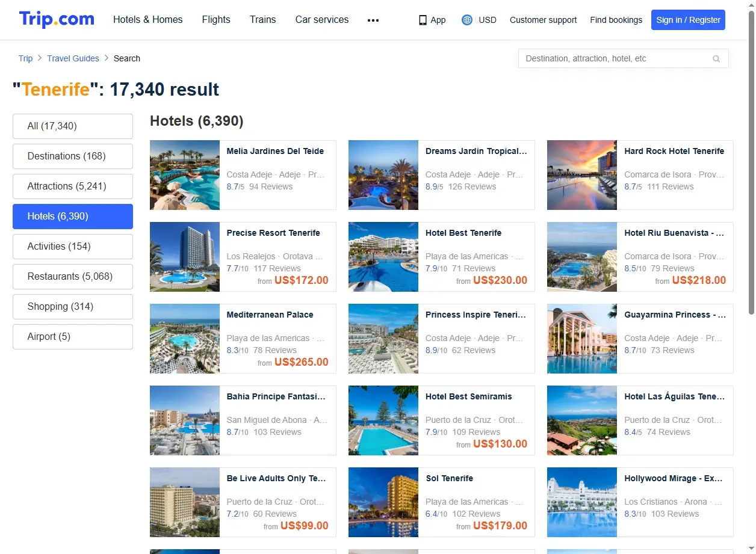756x554 pixels.
Task: Click Customer support link
Action: 543,20
